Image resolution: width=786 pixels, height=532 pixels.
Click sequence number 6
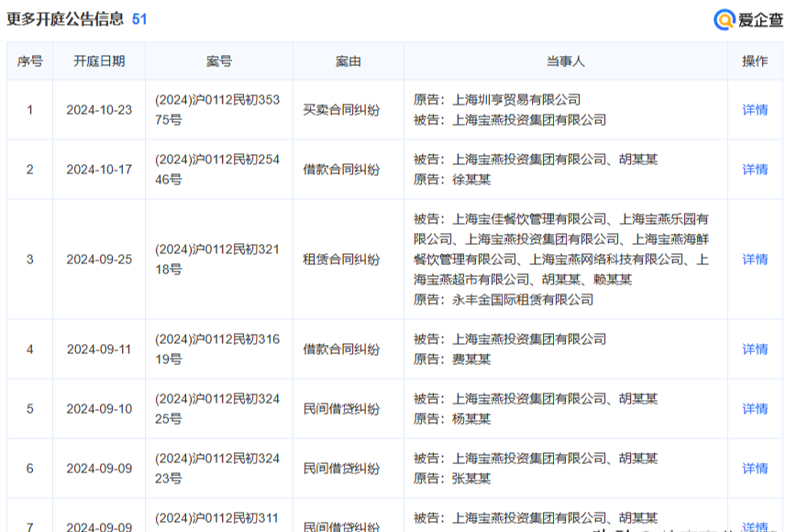point(30,469)
